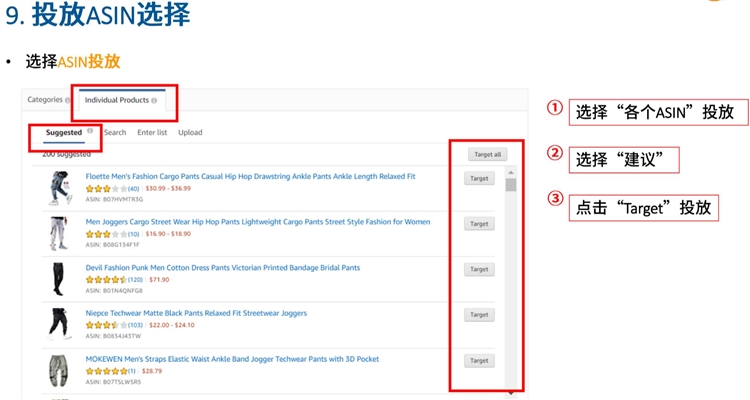This screenshot has height=400, width=750.
Task: Open the Floette Men's Fashion Cargo Pants link
Action: pos(251,177)
